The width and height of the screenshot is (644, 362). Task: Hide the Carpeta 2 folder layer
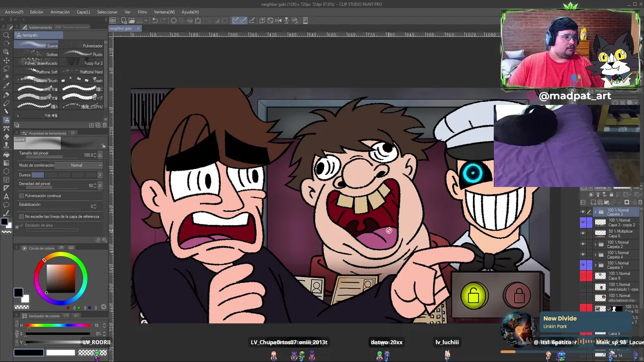583,244
